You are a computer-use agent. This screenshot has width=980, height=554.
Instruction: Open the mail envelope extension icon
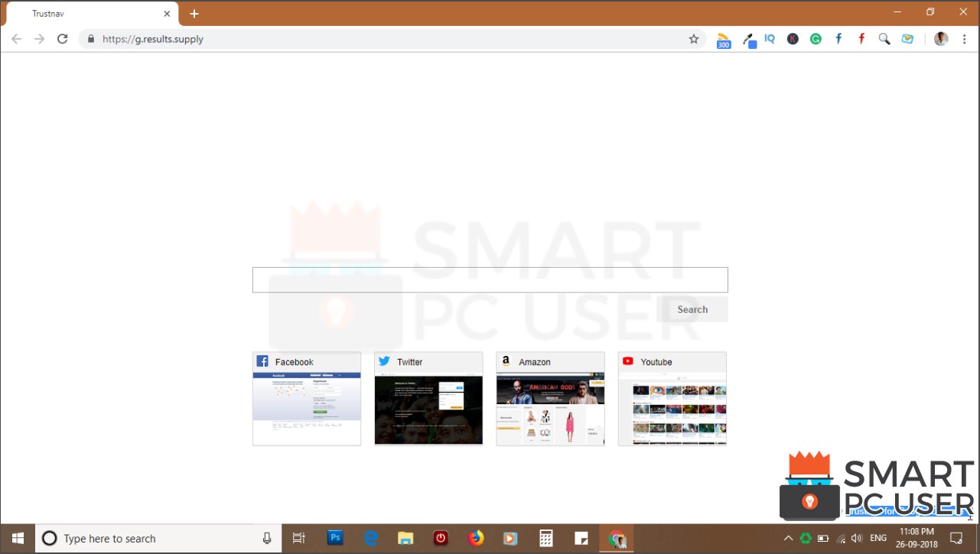907,39
